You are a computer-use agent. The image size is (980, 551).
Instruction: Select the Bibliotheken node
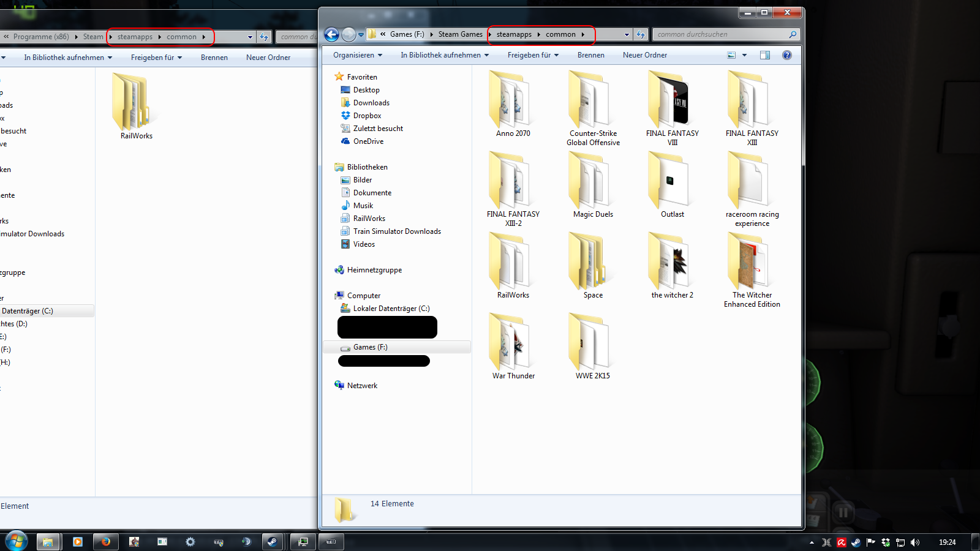367,167
